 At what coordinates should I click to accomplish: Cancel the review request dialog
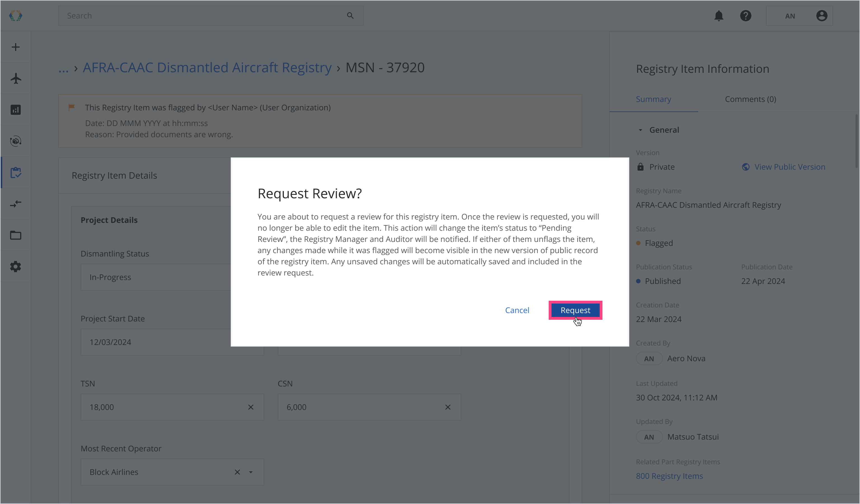click(x=517, y=310)
